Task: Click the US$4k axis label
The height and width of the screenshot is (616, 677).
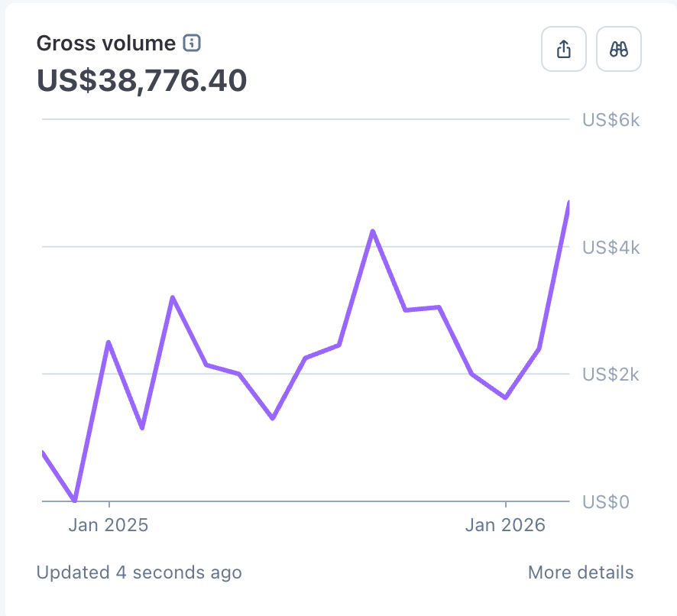Action: click(611, 248)
